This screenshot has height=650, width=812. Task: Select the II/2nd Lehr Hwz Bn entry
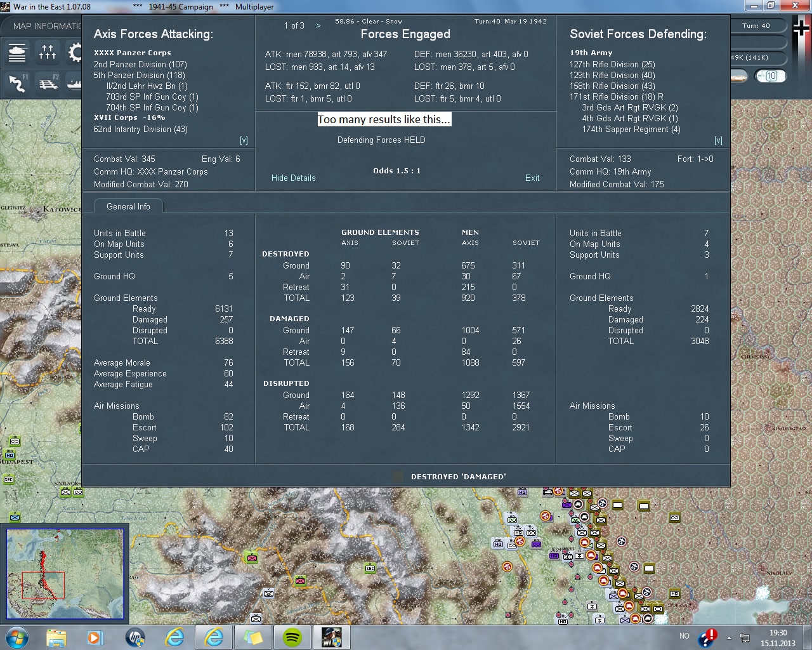pos(147,86)
